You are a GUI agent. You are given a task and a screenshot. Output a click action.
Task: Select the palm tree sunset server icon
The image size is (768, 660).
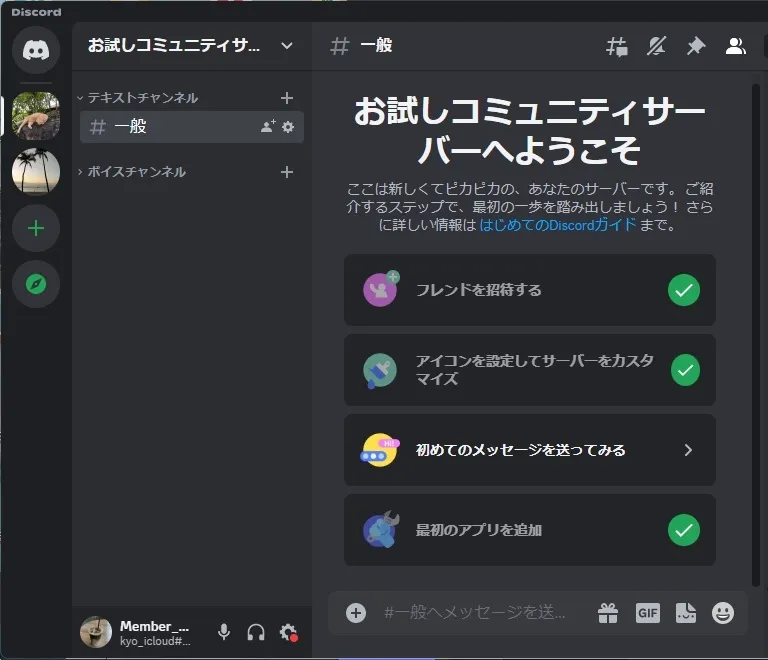coord(36,171)
